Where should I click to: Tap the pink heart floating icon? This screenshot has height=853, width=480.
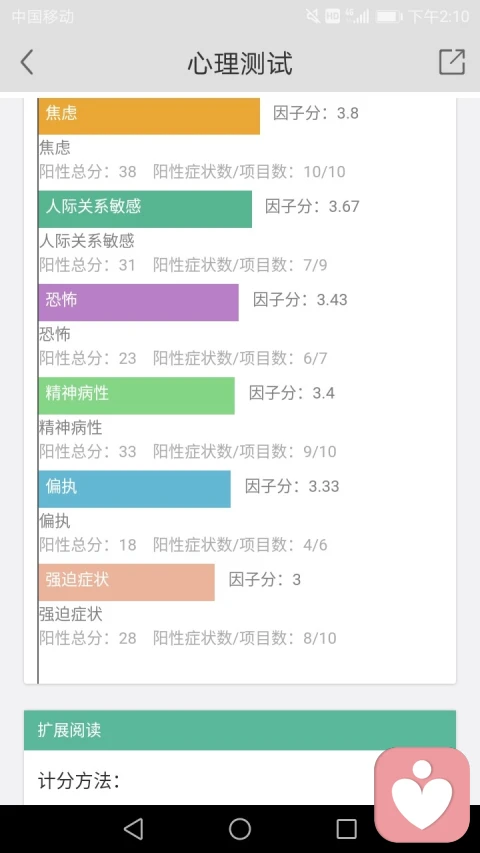[422, 795]
